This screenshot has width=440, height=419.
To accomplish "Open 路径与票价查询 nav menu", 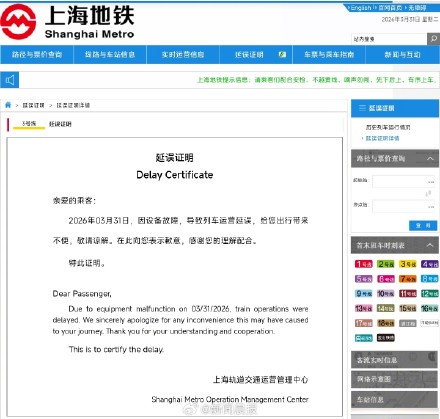I will 37,54.
